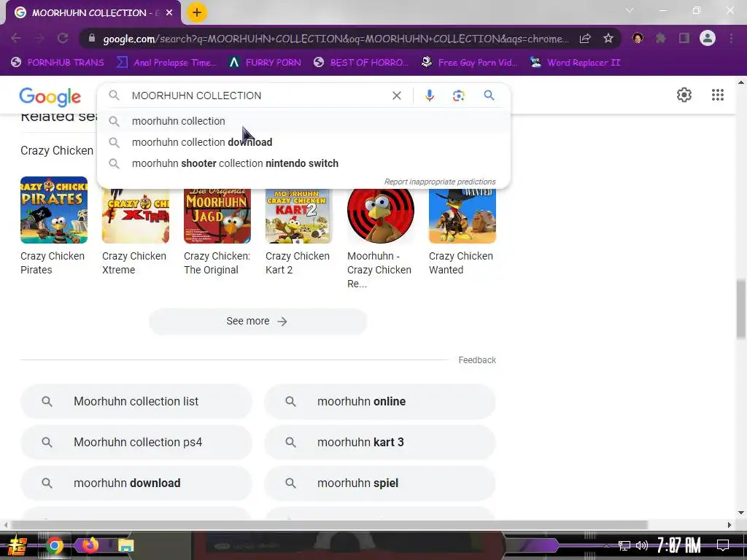Go back to previous page
The height and width of the screenshot is (560, 747).
click(16, 38)
